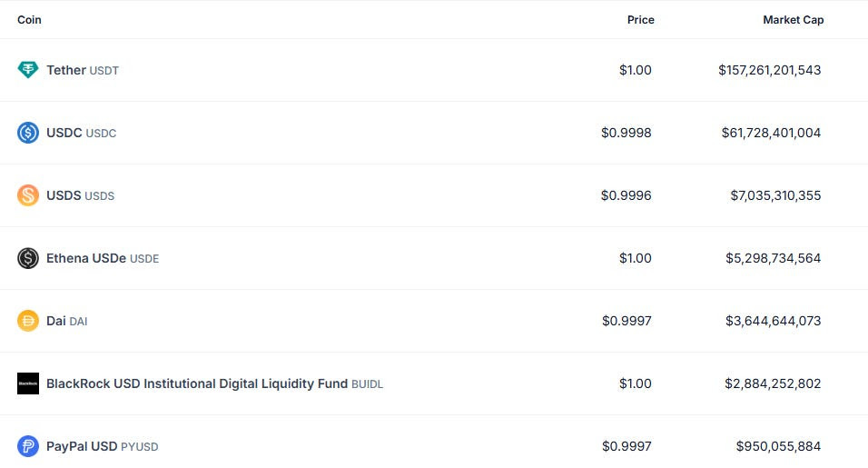Click the BlackRock BUIDL logo thumbnail
868x468 pixels.
pos(27,383)
